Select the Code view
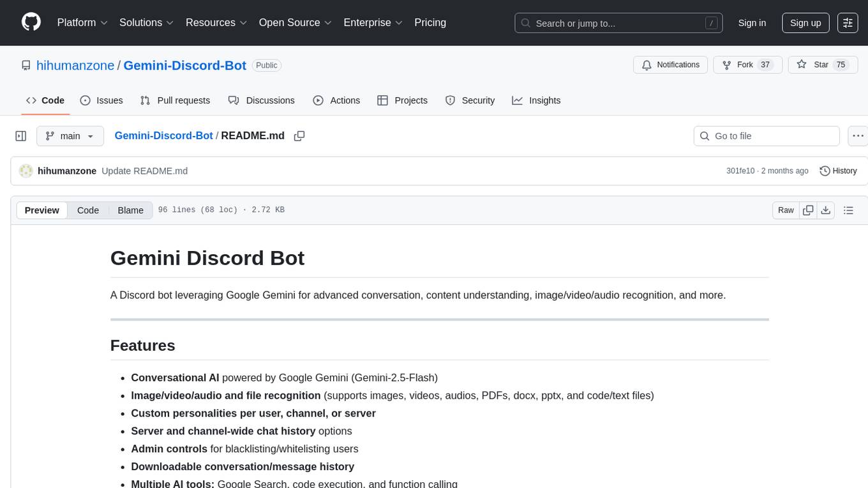 click(88, 210)
